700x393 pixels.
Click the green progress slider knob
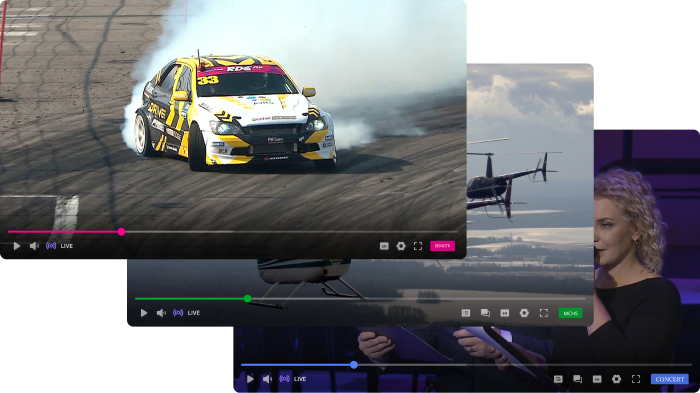tap(248, 299)
